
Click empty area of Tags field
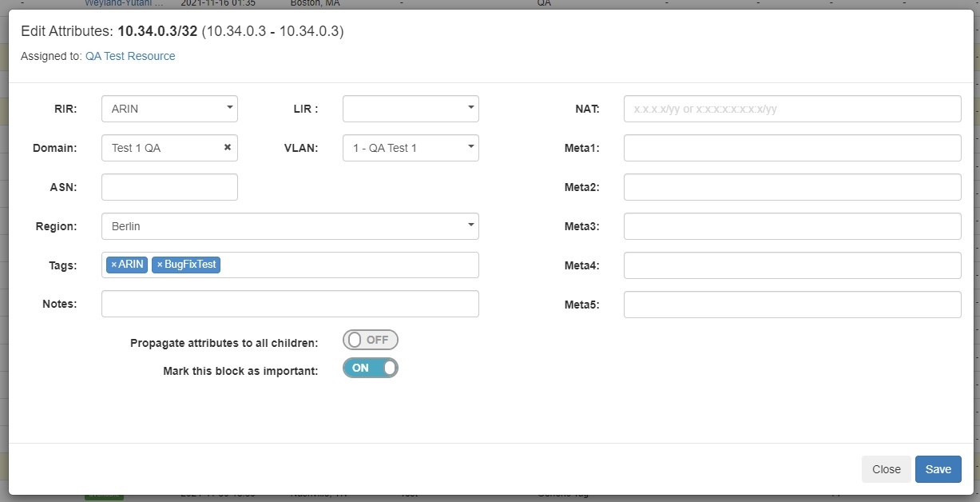point(351,265)
